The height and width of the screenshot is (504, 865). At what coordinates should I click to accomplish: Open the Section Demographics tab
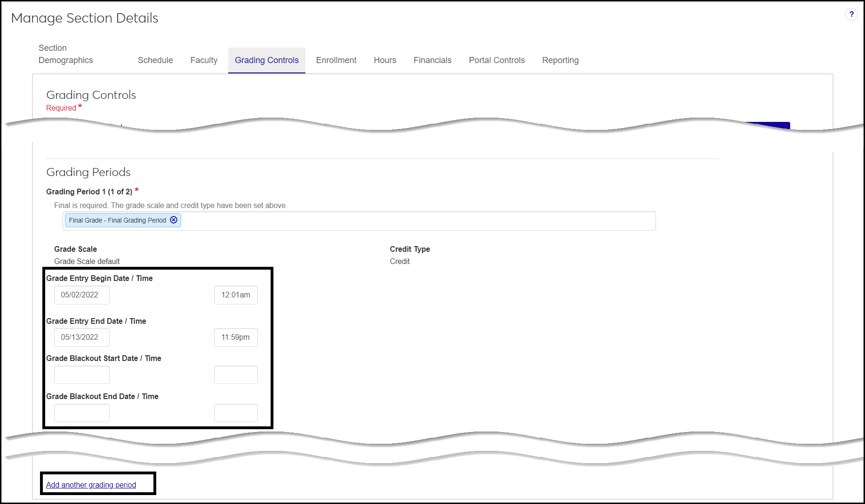[65, 54]
